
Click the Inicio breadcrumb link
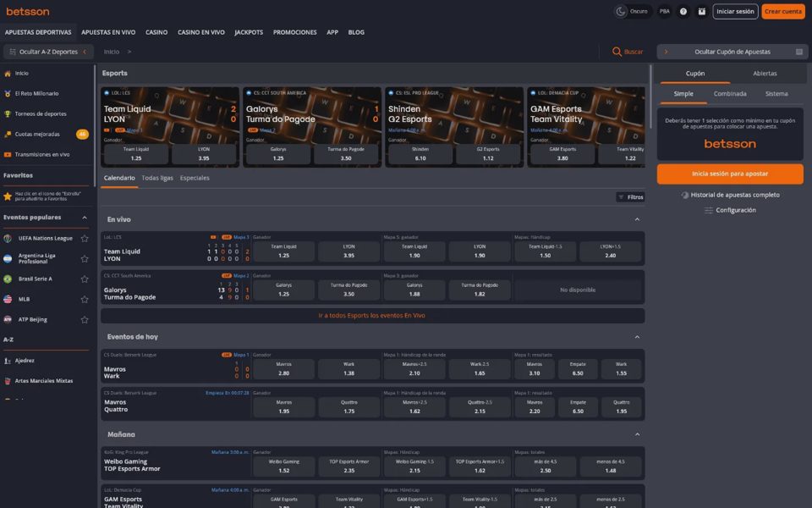[112, 52]
